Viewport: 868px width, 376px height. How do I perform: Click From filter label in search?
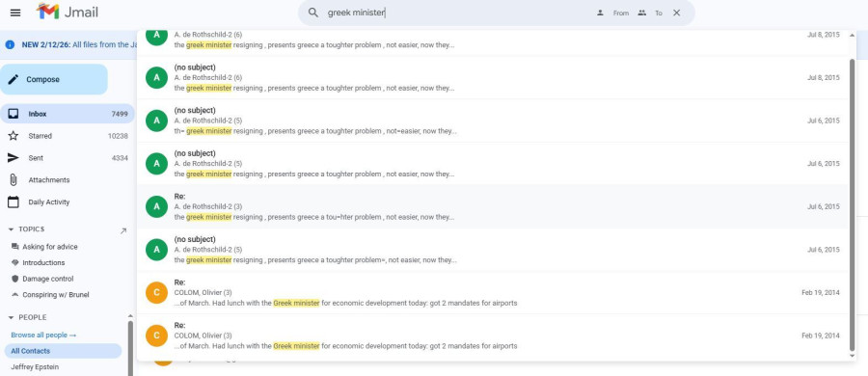(x=621, y=13)
